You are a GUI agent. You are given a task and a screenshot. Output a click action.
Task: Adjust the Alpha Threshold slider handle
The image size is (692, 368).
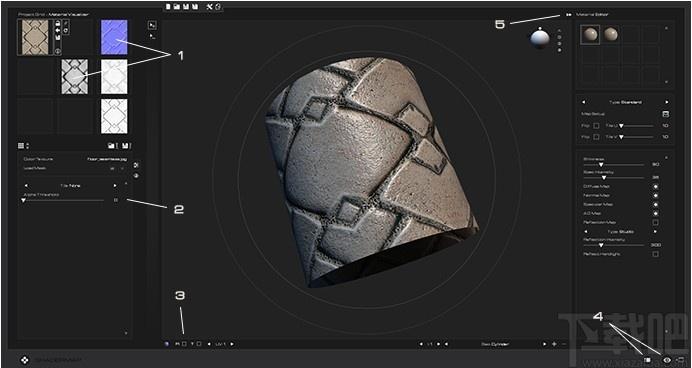(23, 200)
